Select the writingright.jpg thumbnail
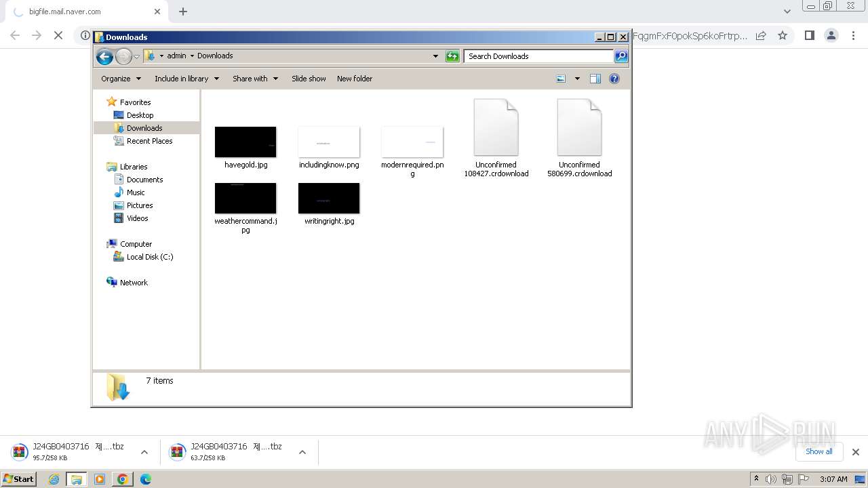868x488 pixels. tap(329, 198)
